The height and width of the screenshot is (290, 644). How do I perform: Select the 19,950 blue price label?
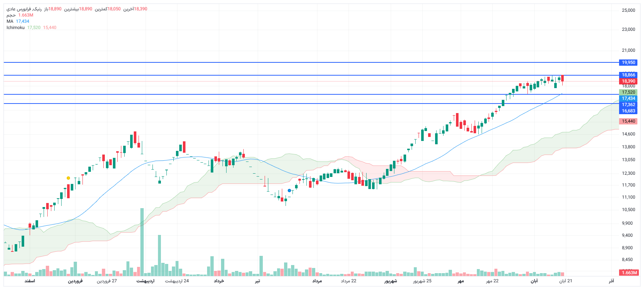[628, 62]
